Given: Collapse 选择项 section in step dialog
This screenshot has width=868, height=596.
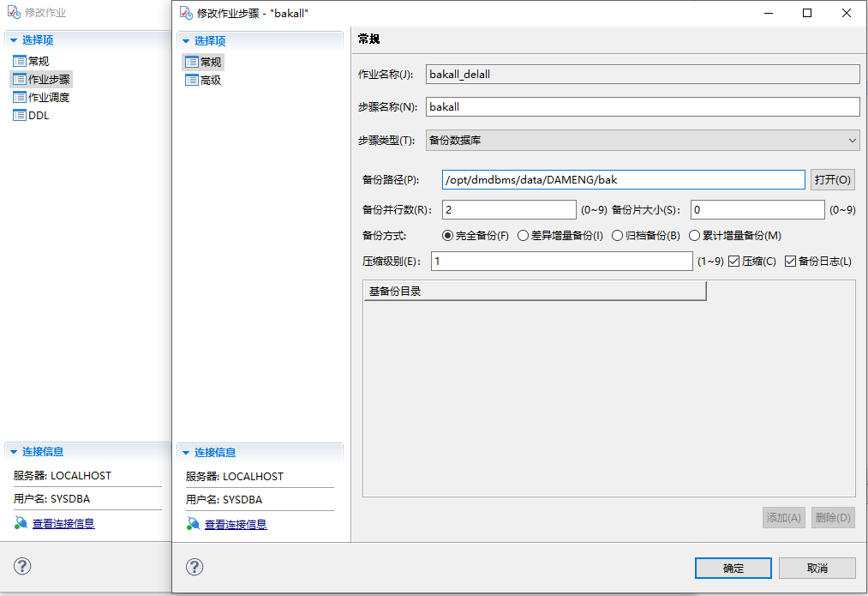Looking at the screenshot, I should [x=185, y=41].
